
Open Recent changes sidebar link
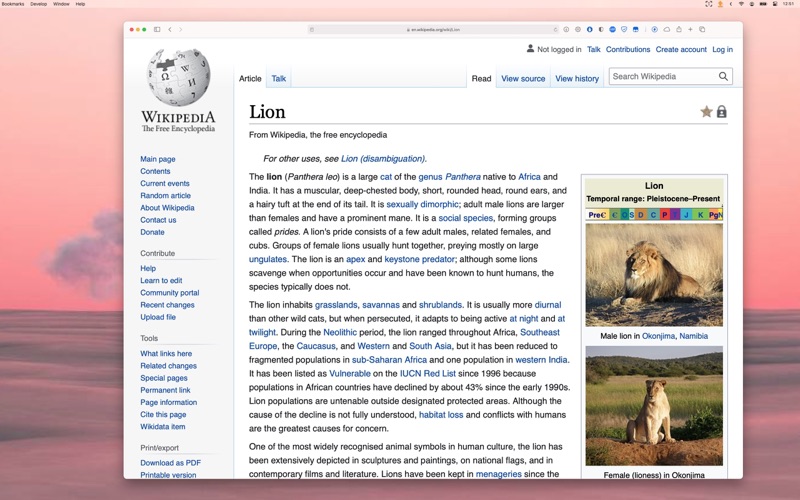167,305
